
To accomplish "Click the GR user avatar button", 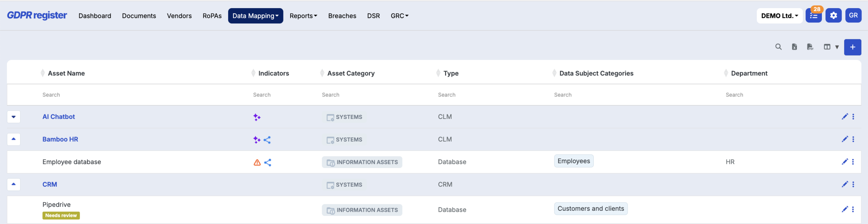I will coord(853,16).
